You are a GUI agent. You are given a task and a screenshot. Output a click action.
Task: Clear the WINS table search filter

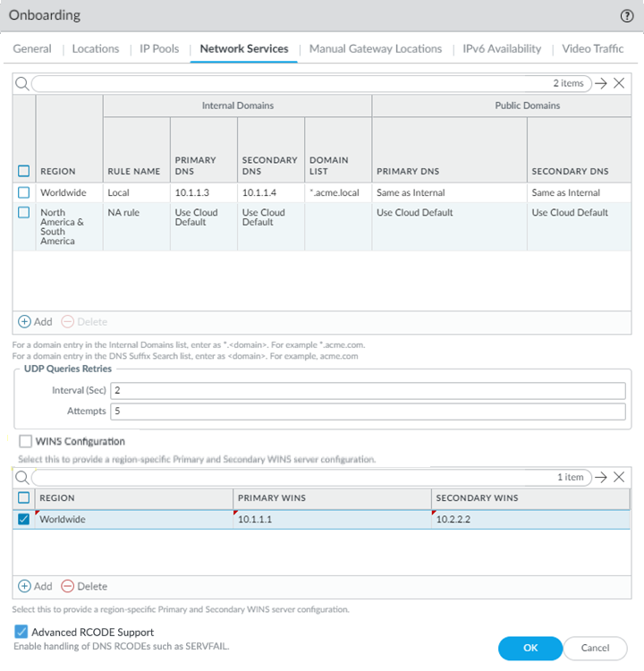point(619,478)
